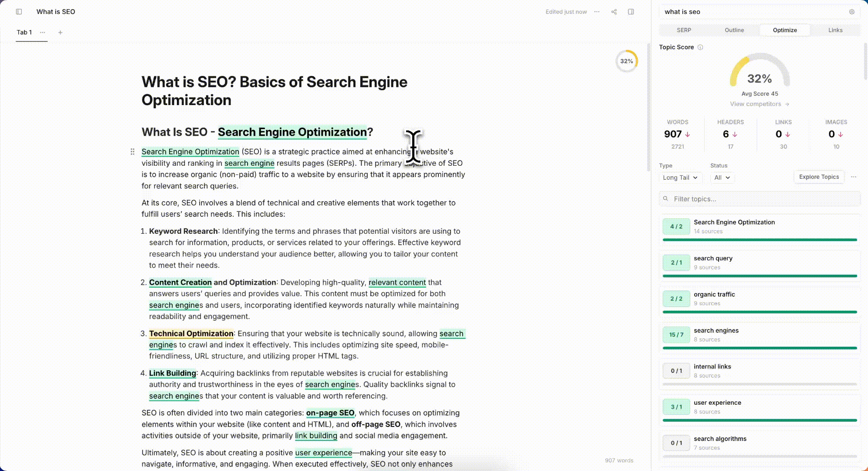Open Tab 1 options via ellipsis
Viewport: 868px width, 471px height.
42,32
